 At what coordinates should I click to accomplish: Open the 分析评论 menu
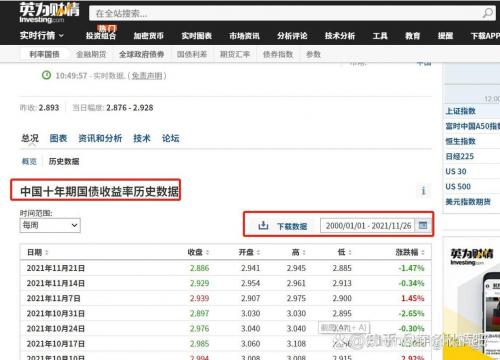(x=292, y=36)
